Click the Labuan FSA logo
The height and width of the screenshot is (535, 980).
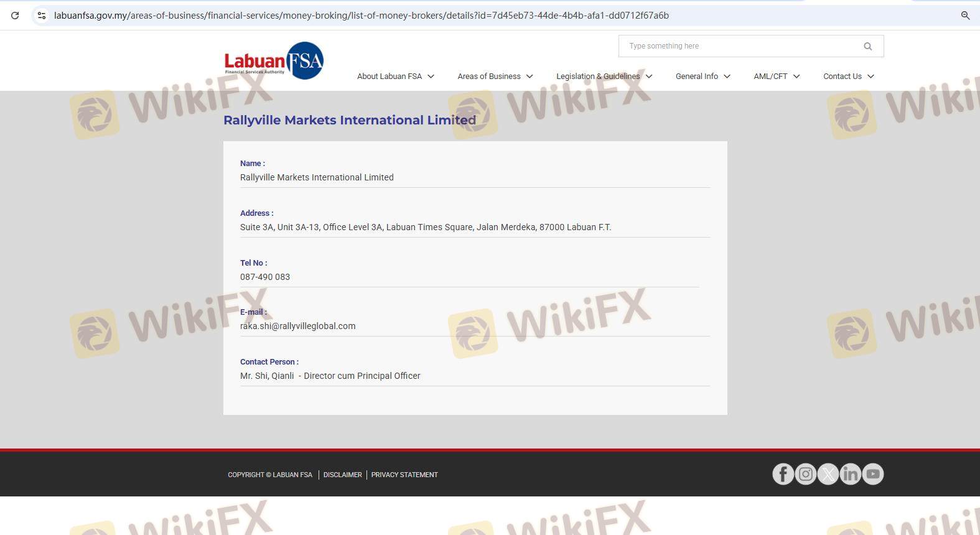coord(274,61)
